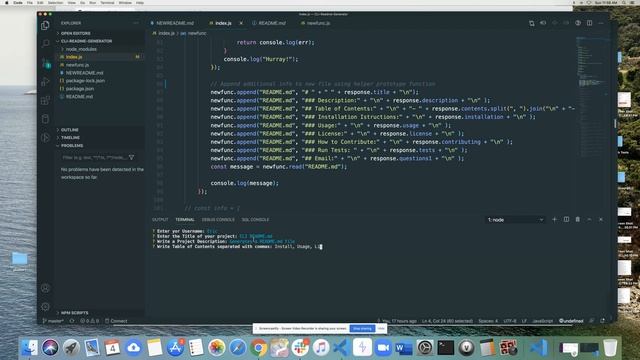Maximize the panel with chevron up
640x360 pixels.
589,220
